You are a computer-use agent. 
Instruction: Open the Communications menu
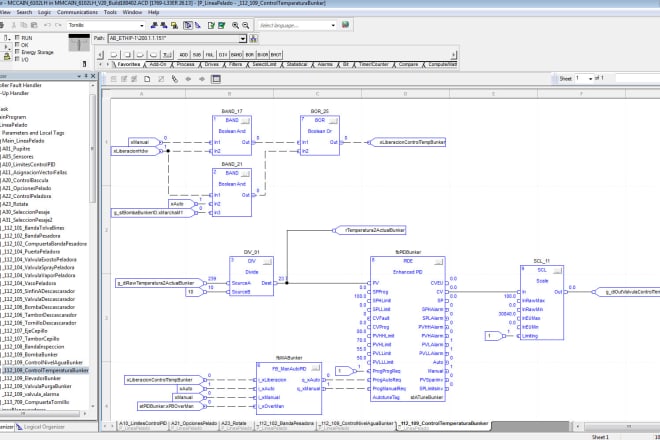tap(77, 12)
